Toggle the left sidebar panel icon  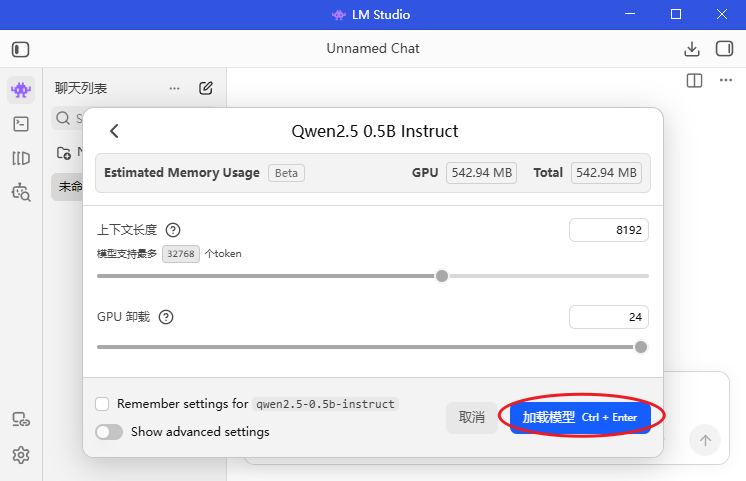20,49
